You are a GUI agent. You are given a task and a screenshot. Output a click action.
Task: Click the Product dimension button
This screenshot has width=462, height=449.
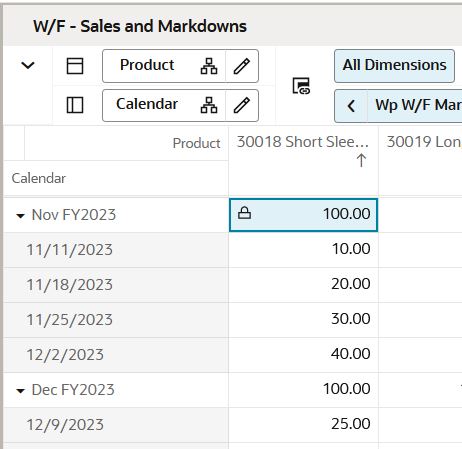147,65
